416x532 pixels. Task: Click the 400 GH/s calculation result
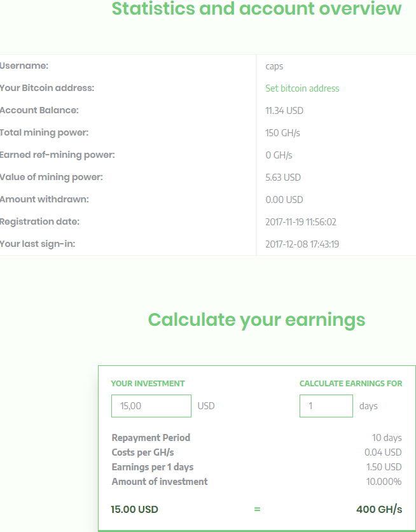click(379, 510)
